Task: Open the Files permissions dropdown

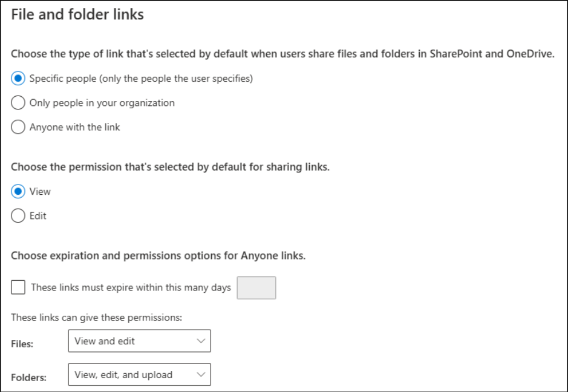Action: (x=139, y=341)
